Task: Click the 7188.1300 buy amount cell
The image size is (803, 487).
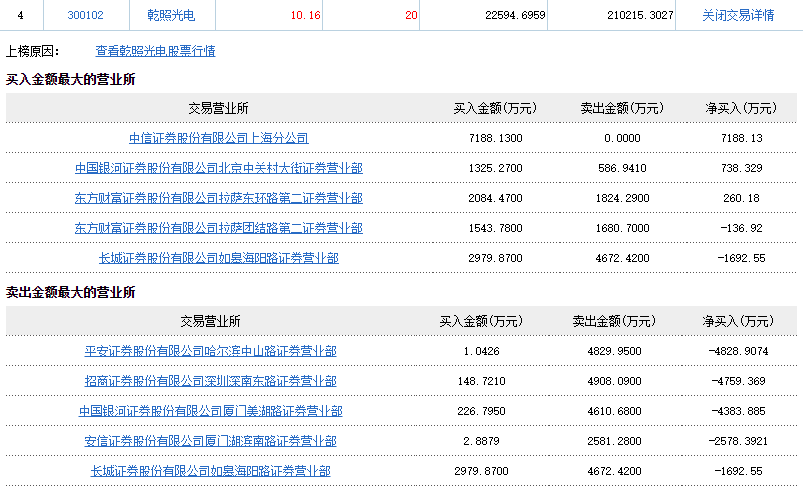Action: tap(495, 138)
